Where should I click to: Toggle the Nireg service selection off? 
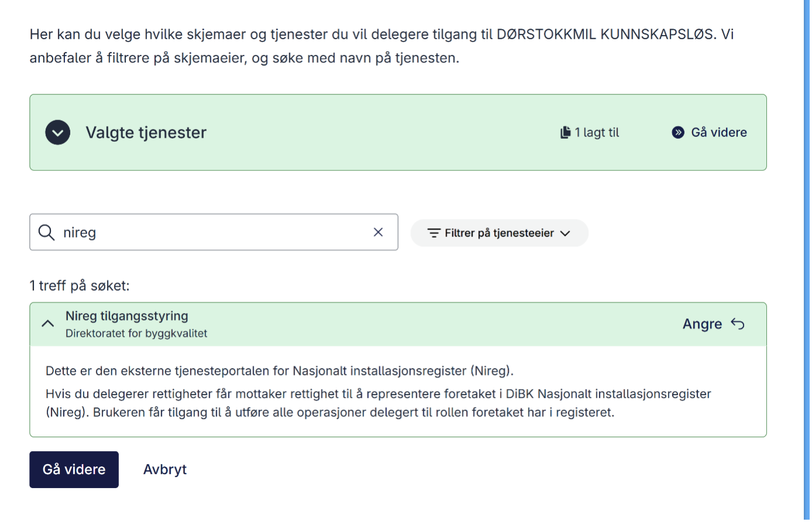click(713, 323)
